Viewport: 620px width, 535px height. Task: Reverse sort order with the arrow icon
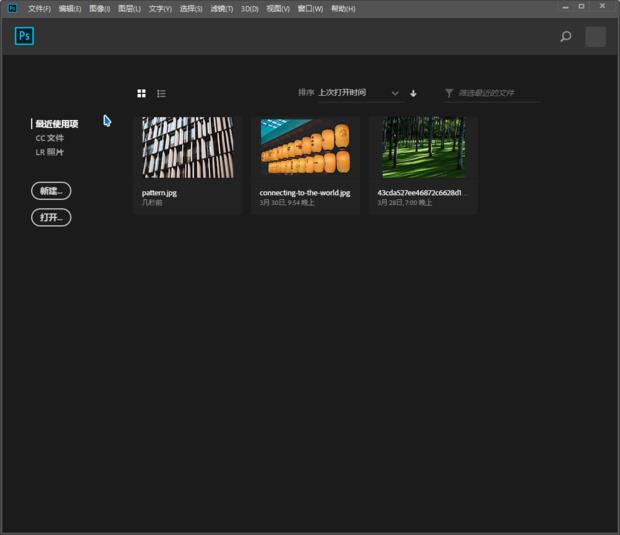413,93
